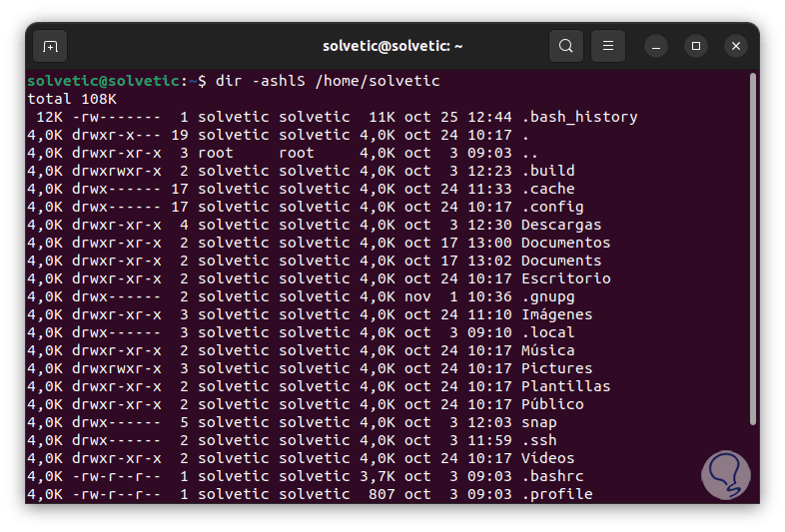785x532 pixels.
Task: Click the link count 19 in the . row
Action: pos(179,135)
